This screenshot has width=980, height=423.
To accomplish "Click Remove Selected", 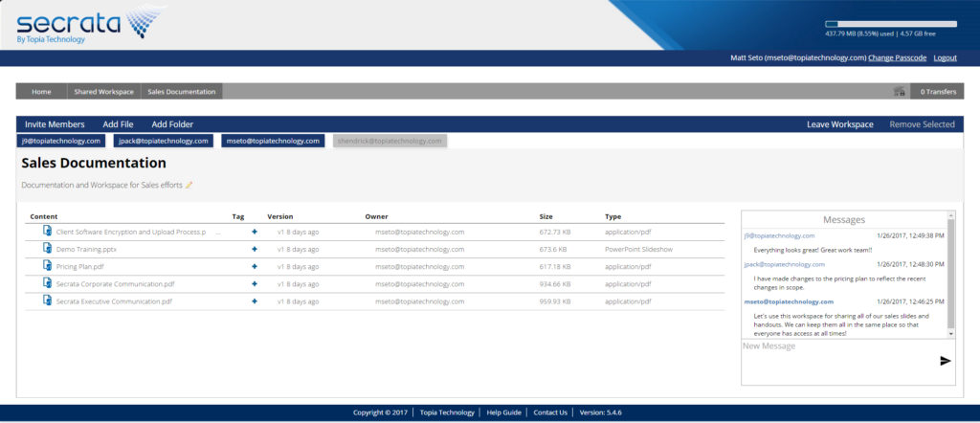I will click(x=922, y=124).
